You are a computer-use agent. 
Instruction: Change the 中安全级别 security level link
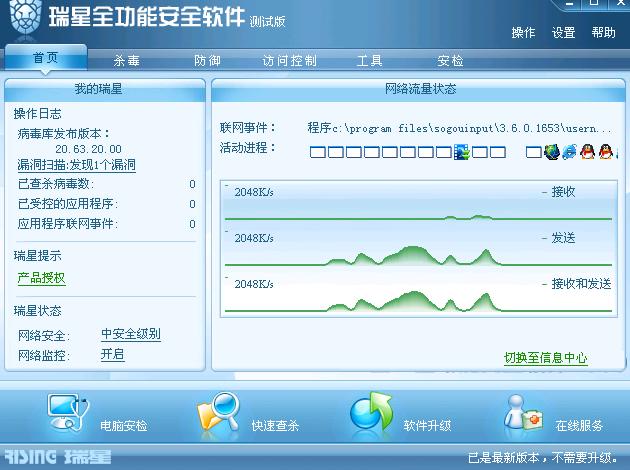131,334
